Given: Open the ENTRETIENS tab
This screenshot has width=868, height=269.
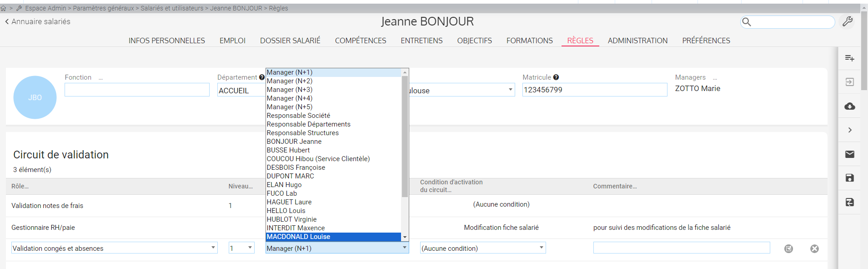Looking at the screenshot, I should tap(421, 41).
